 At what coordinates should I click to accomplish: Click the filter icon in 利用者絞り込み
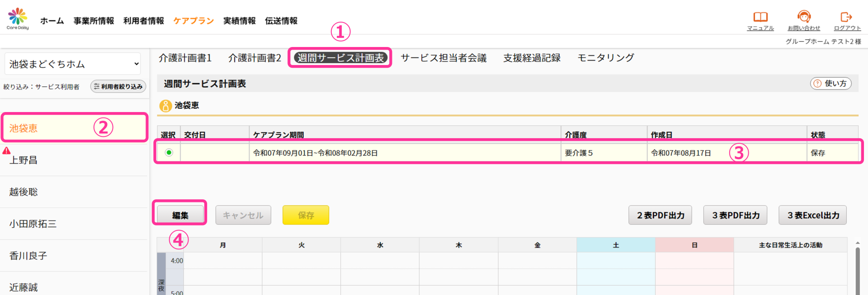coord(96,86)
